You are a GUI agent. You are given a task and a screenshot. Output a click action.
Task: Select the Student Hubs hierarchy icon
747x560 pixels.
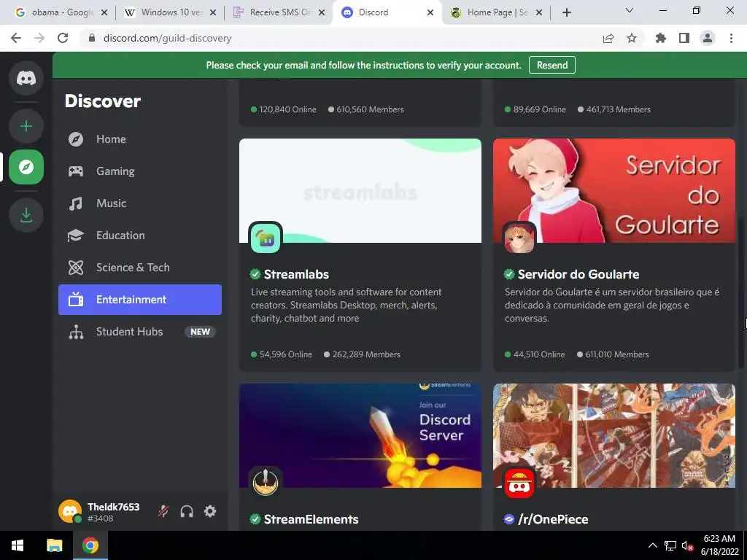point(76,332)
